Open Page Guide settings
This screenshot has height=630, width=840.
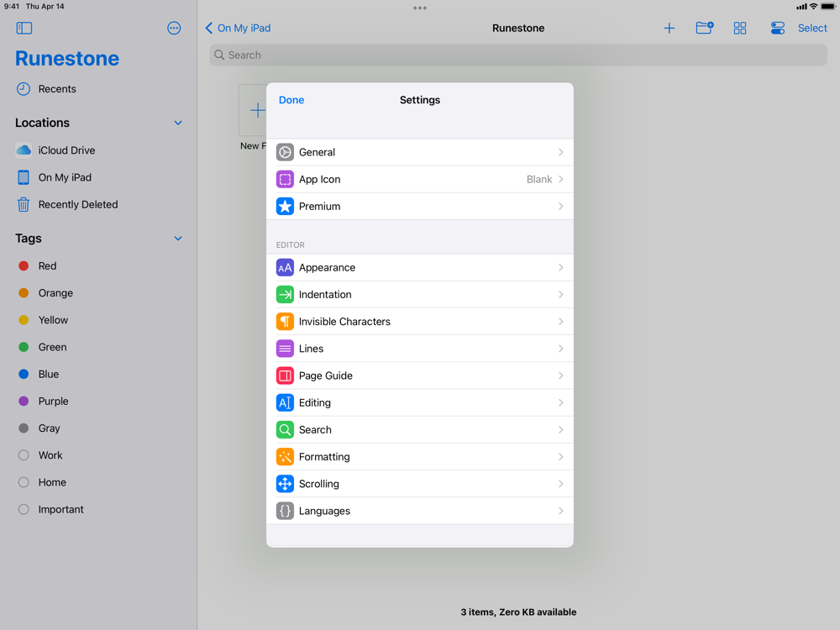click(420, 375)
